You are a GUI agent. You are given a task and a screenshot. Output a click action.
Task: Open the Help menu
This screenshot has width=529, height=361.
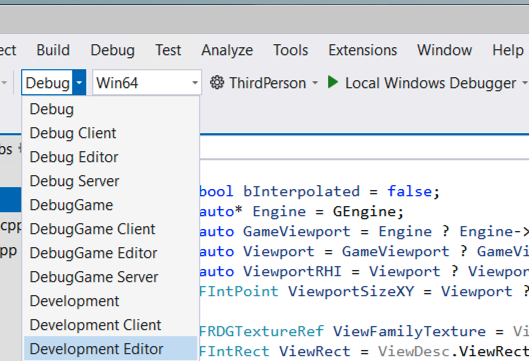[x=508, y=50]
